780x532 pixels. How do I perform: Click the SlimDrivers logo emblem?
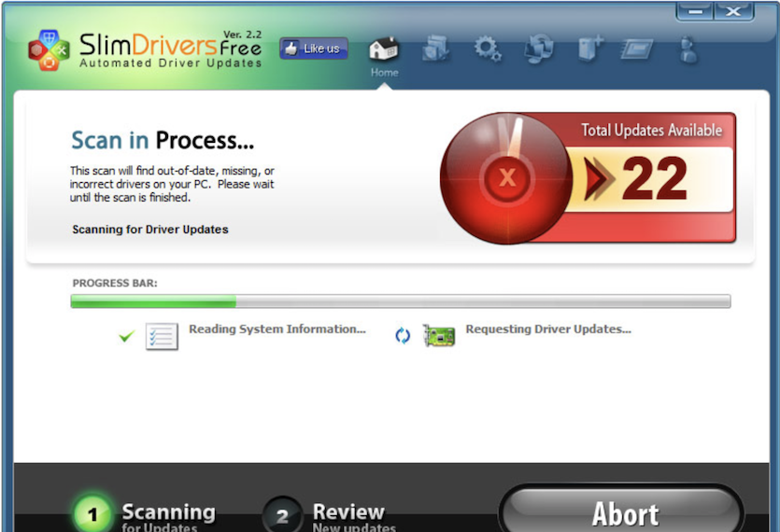49,50
